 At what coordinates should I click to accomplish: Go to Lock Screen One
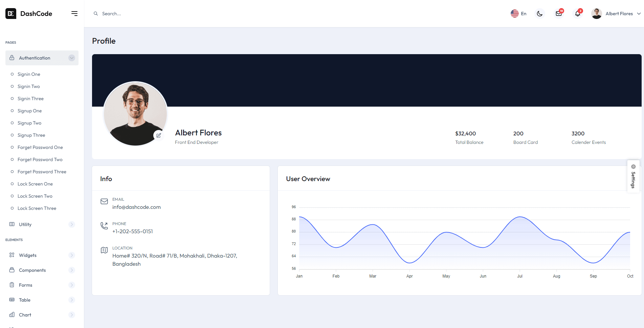click(35, 184)
